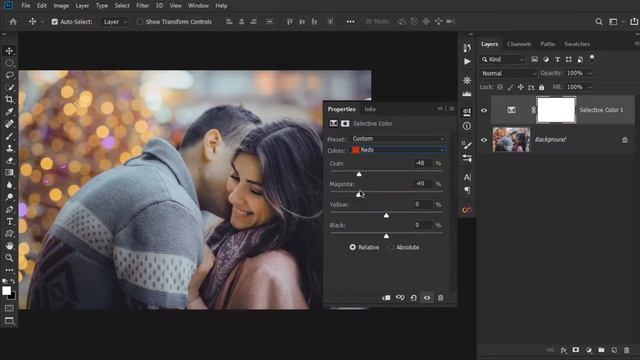Open the File menu

pos(26,6)
